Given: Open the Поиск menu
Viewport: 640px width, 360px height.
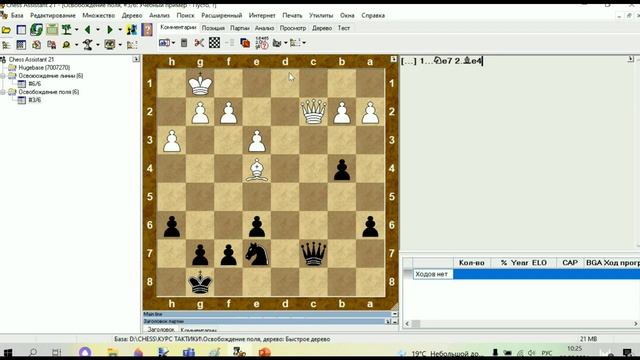Looking at the screenshot, I should point(185,15).
